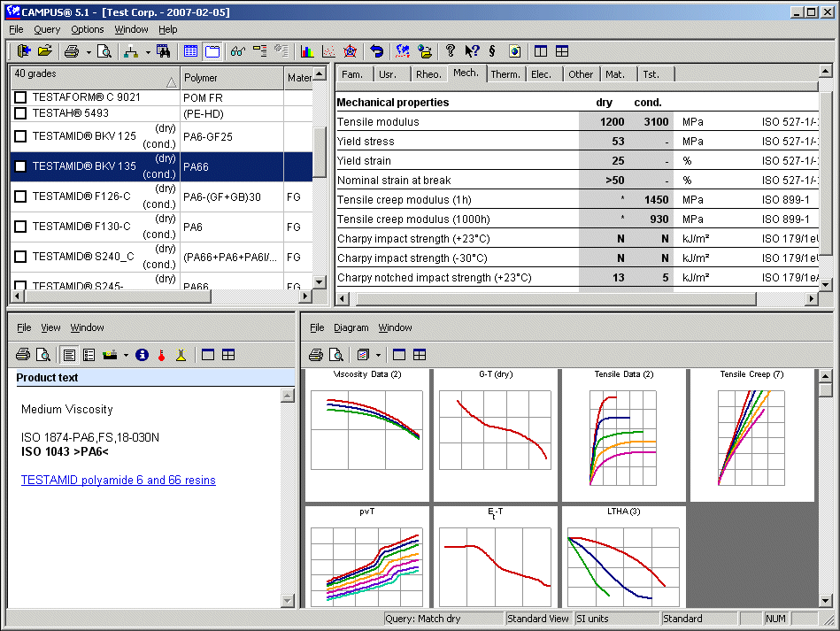Click the yellow flask icon

pyautogui.click(x=181, y=355)
